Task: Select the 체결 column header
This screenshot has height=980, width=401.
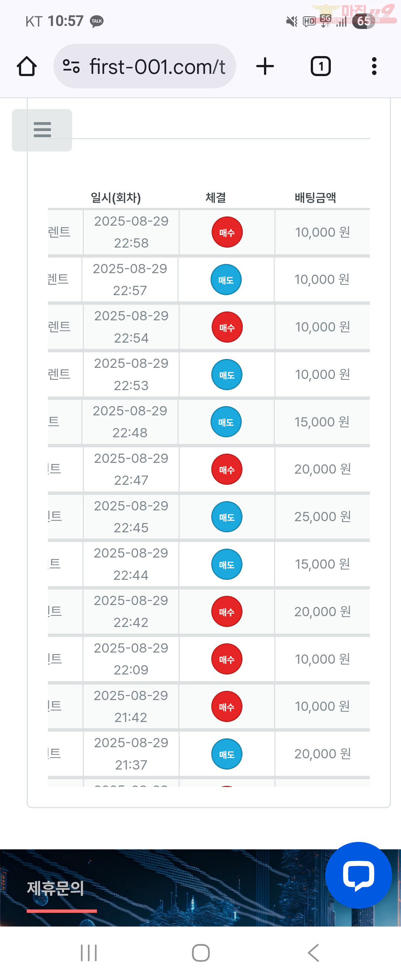Action: coord(216,197)
